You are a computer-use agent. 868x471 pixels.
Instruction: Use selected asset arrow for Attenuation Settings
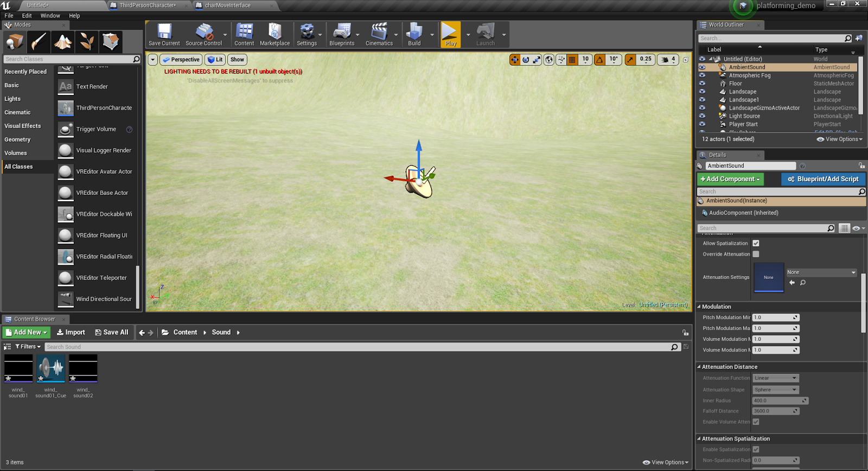tap(792, 283)
